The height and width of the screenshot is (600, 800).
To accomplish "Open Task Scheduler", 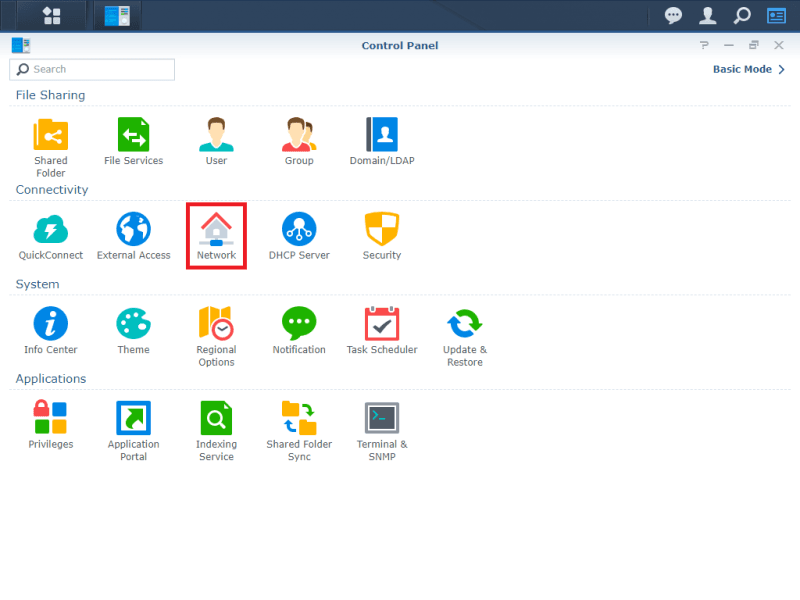I will [x=382, y=325].
